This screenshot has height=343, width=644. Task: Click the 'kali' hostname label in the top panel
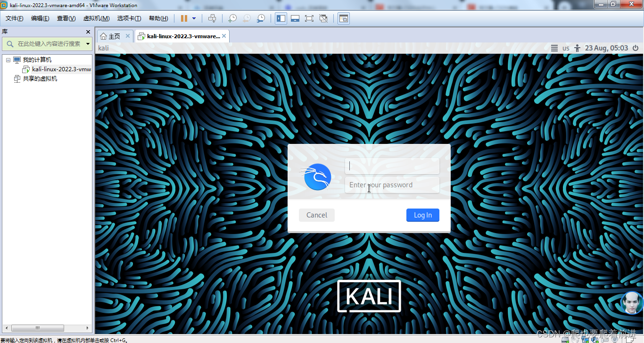click(x=103, y=48)
